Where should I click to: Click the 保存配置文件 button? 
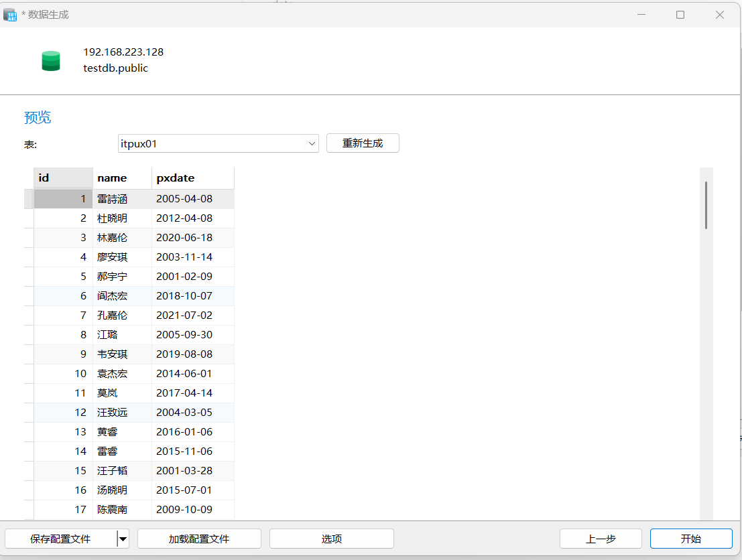60,539
